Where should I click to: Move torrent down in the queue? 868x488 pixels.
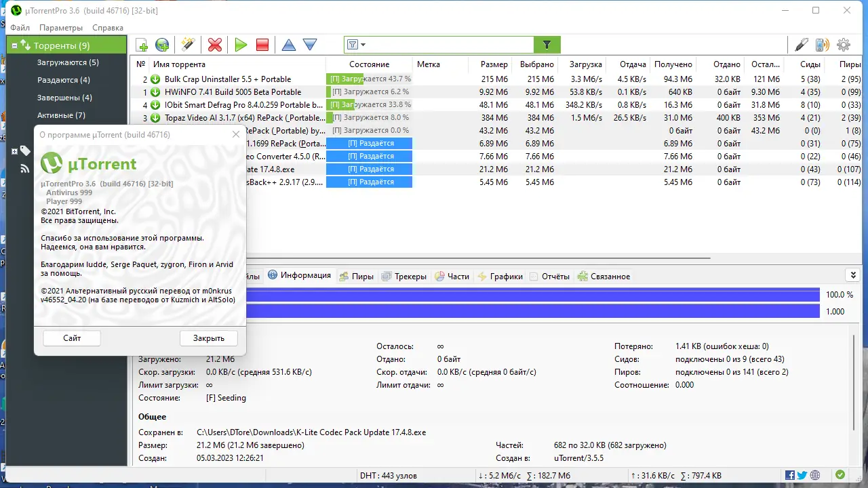[x=309, y=44]
